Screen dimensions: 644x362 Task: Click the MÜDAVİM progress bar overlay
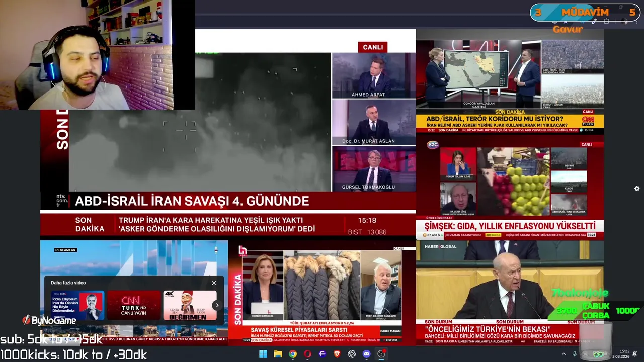[x=585, y=13]
